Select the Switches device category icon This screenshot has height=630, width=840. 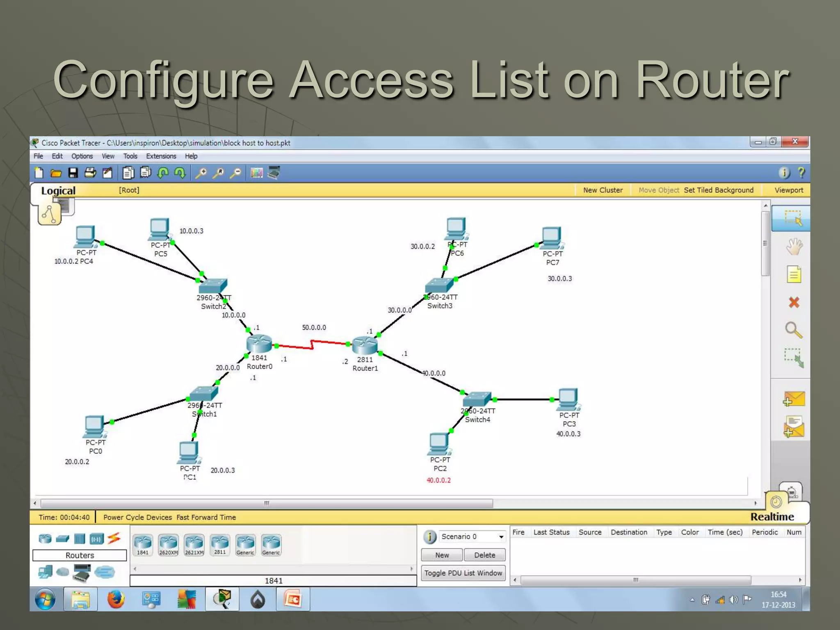click(x=62, y=539)
